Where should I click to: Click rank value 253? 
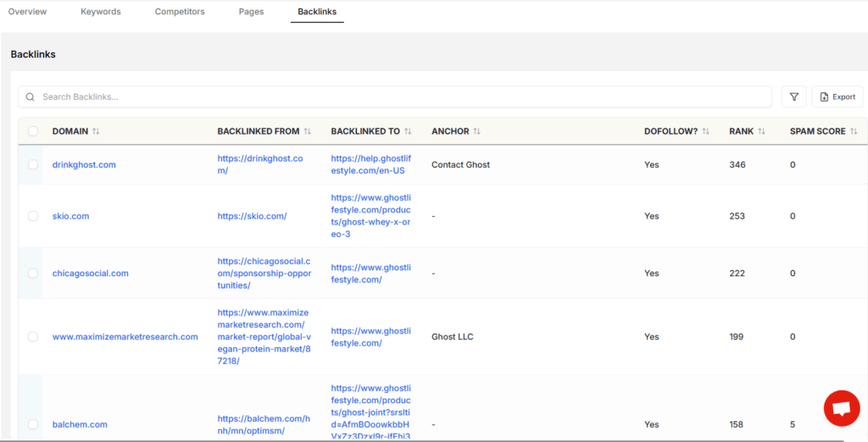tap(737, 216)
